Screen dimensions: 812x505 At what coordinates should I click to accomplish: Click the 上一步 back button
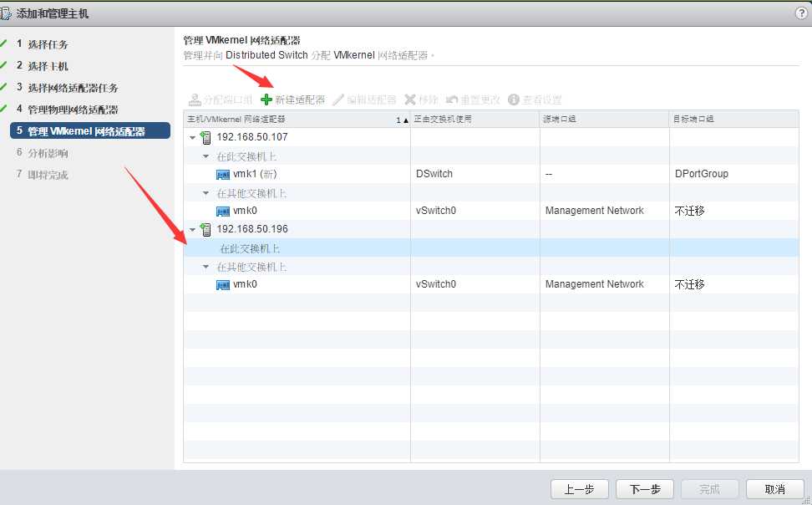tap(579, 489)
